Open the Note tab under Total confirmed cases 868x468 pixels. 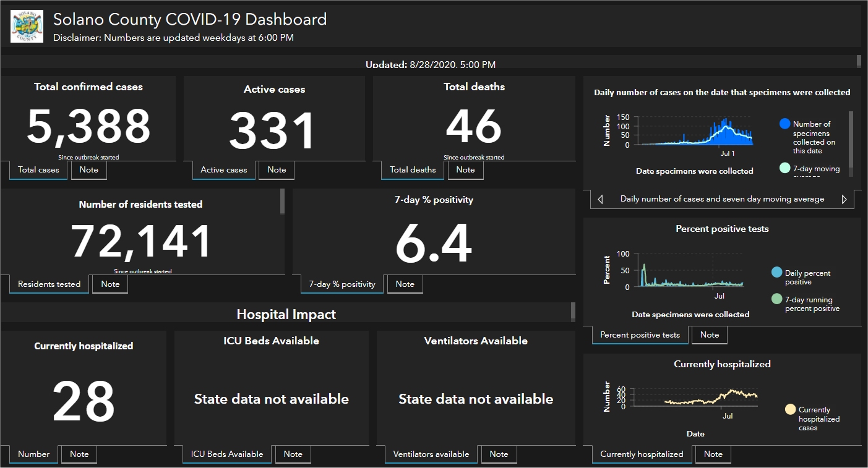[89, 170]
